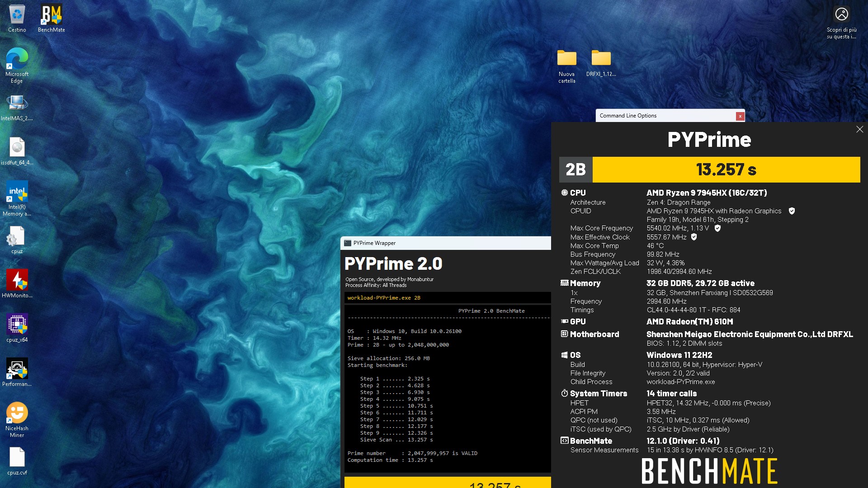Click the 12.1.0 (Driver: 0.41) version

point(683,441)
